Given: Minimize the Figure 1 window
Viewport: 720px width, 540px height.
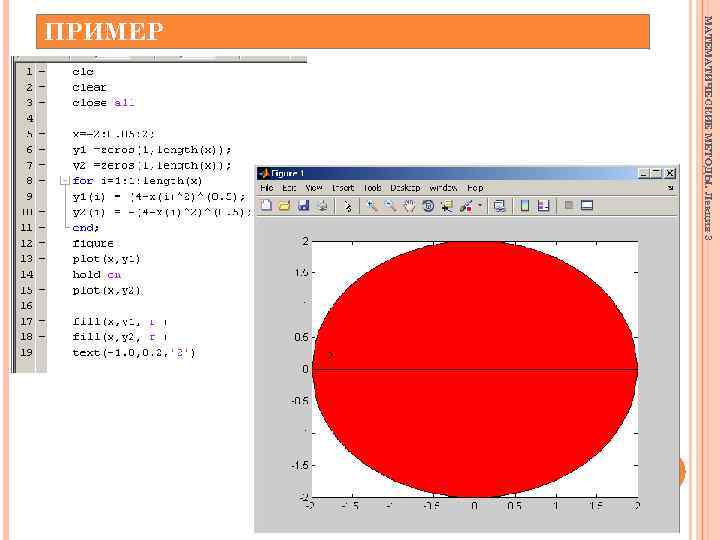Looking at the screenshot, I should pos(644,173).
